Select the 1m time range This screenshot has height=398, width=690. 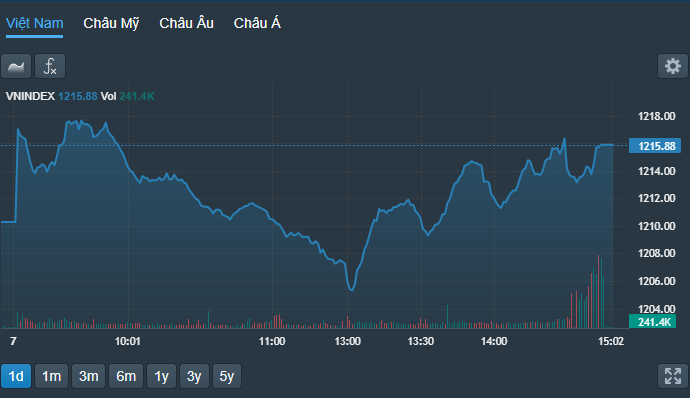(51, 376)
